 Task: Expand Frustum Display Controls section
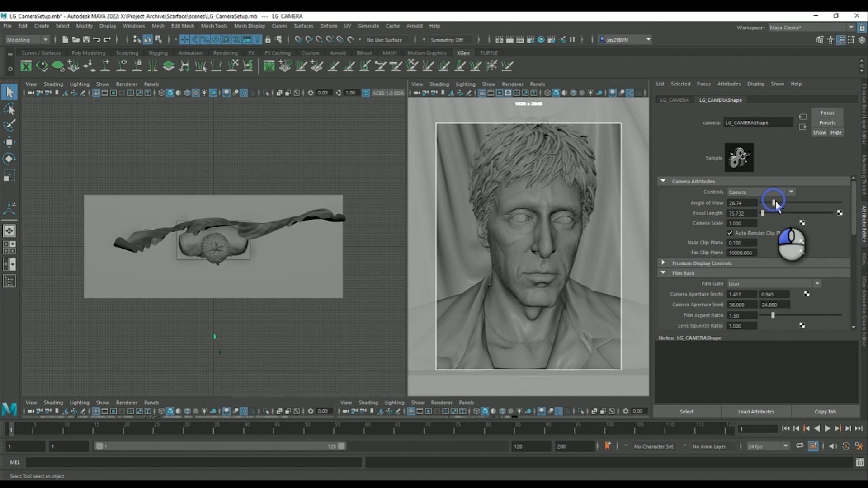[663, 263]
